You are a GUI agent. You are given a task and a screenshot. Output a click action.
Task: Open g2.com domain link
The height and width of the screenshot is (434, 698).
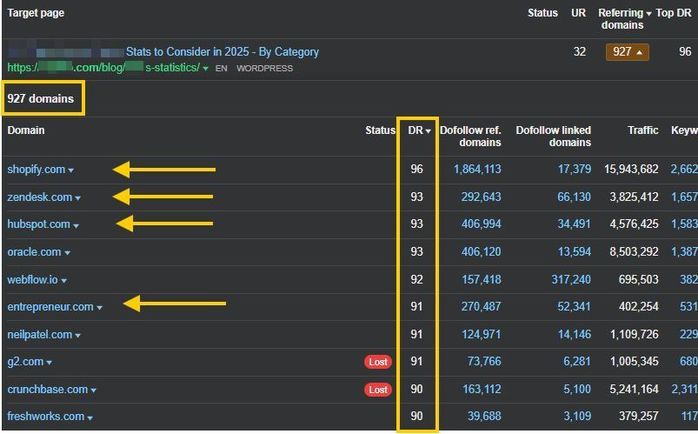(x=25, y=361)
